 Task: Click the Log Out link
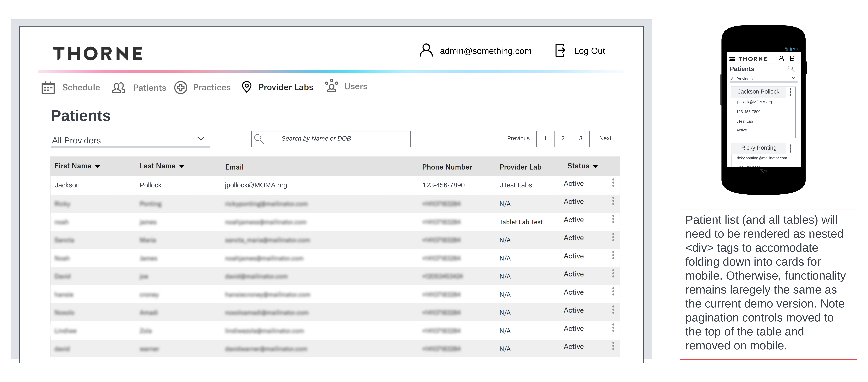click(x=590, y=51)
